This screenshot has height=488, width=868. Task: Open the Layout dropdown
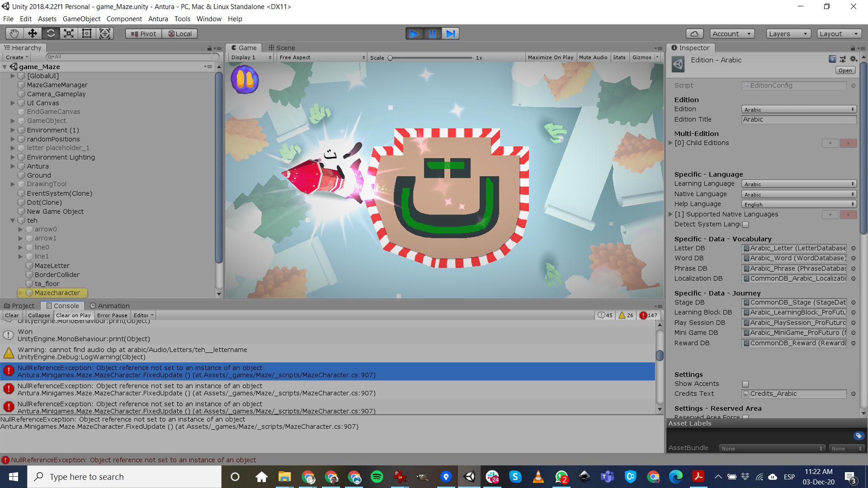pos(839,33)
